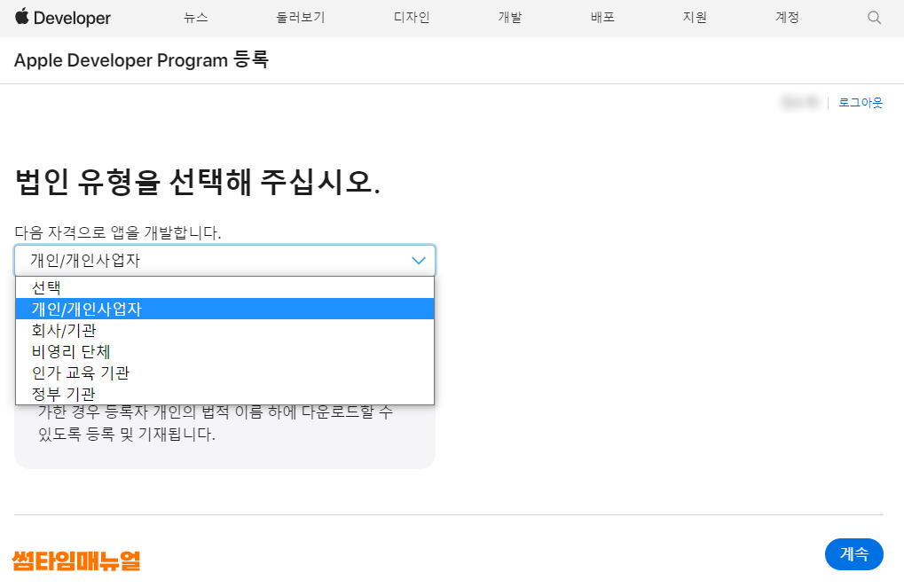
Task: Pick the 인가 교육 기관 option
Action: (x=224, y=373)
